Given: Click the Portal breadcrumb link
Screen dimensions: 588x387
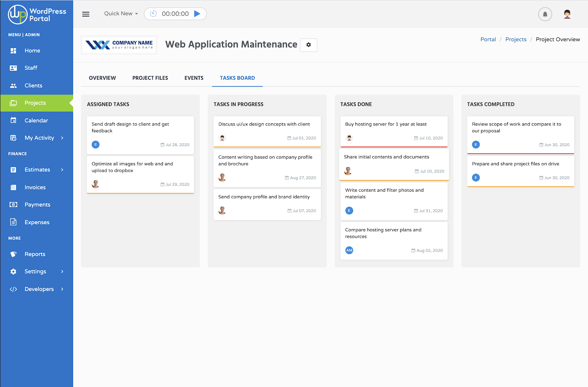Looking at the screenshot, I should [x=488, y=39].
